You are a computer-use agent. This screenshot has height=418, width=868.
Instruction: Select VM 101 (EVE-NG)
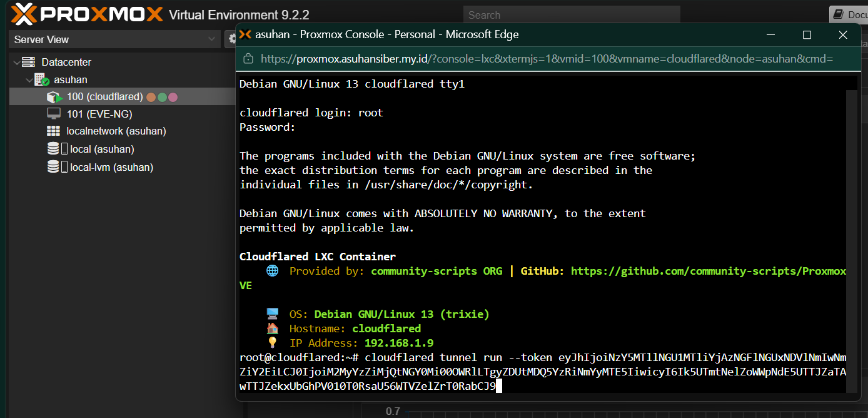click(x=99, y=114)
